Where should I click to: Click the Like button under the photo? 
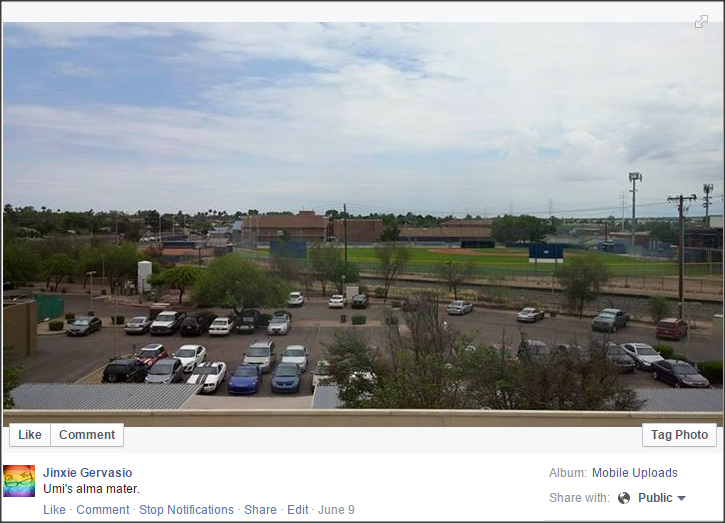click(30, 435)
